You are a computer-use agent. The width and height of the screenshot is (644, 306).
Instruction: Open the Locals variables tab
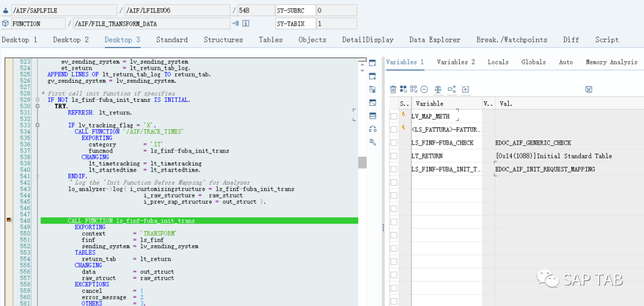(498, 62)
